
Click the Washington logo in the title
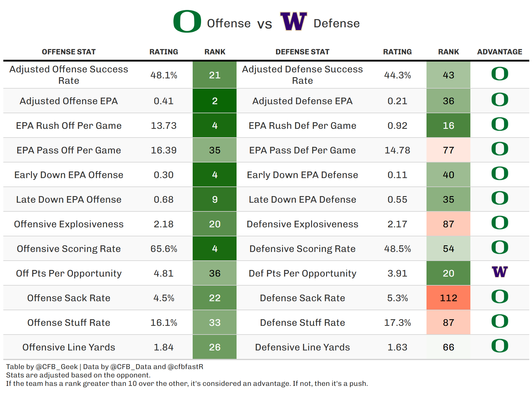pyautogui.click(x=293, y=21)
